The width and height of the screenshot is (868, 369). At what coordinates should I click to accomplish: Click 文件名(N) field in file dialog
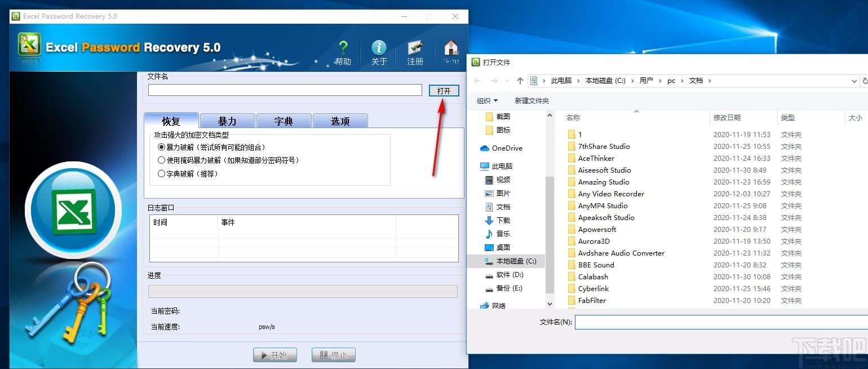pos(721,322)
